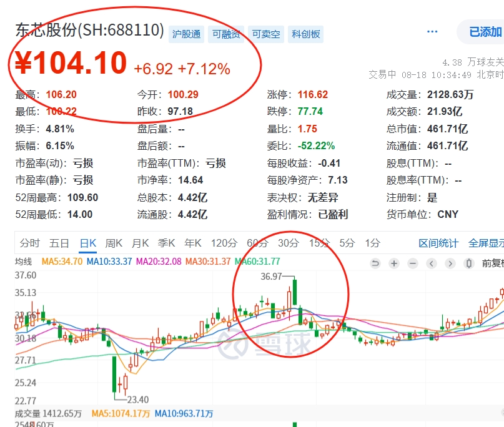Select the 1分 tab
The height and width of the screenshot is (427, 504).
373,243
